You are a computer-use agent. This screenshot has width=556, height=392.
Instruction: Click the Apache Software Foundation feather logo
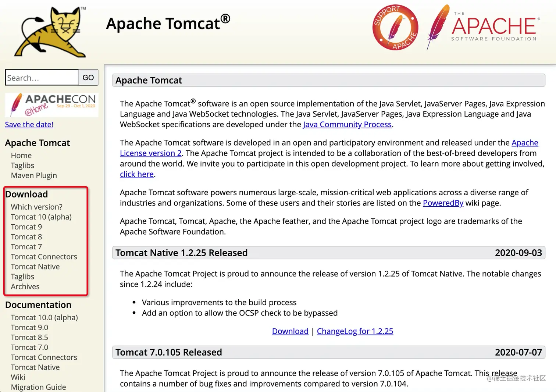point(483,27)
